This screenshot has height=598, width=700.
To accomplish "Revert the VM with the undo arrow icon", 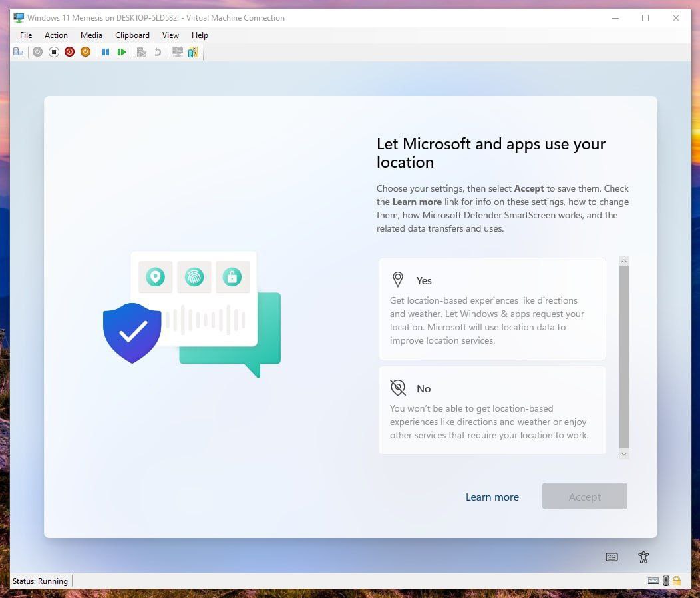I will click(158, 53).
